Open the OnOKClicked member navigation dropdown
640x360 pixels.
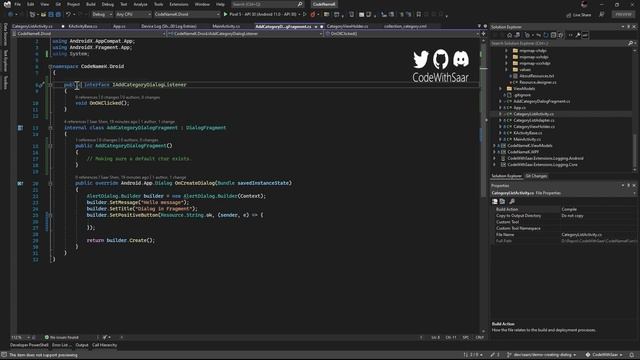(x=402, y=33)
